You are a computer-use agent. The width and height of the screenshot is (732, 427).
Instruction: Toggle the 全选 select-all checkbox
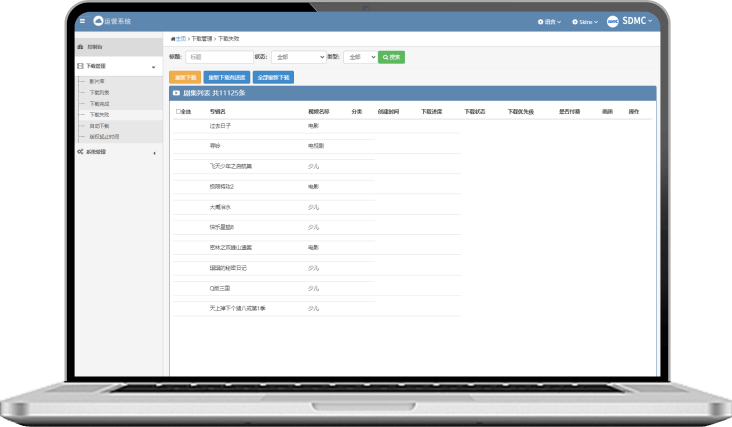(178, 112)
